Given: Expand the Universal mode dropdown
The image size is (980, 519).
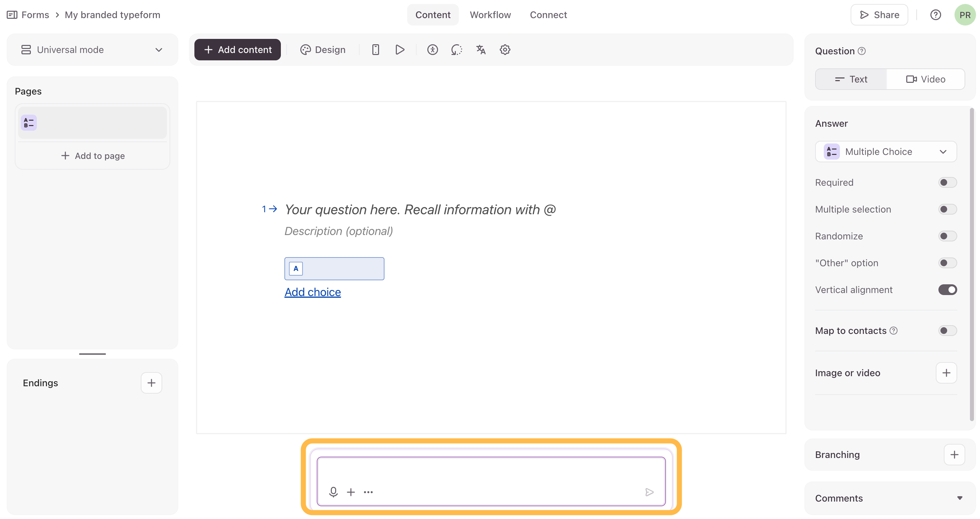Looking at the screenshot, I should (93, 50).
